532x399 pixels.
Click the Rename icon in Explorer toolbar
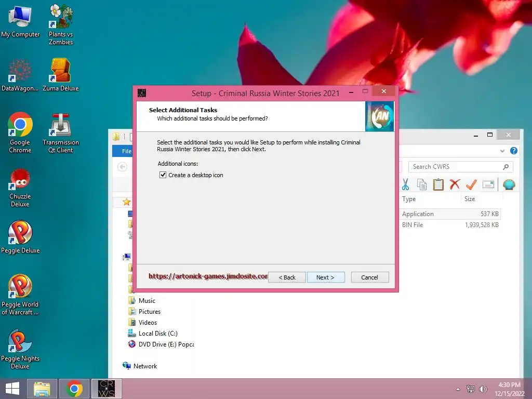488,184
